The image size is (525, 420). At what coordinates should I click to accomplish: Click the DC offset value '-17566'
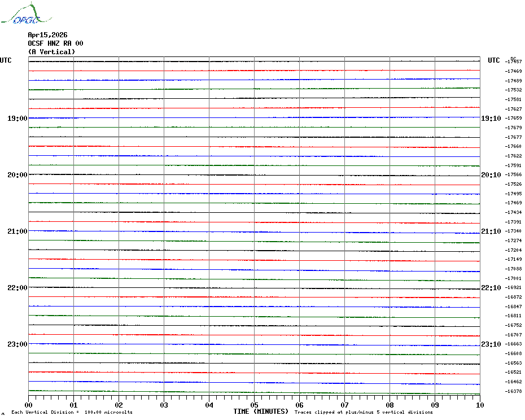[x=514, y=174]
